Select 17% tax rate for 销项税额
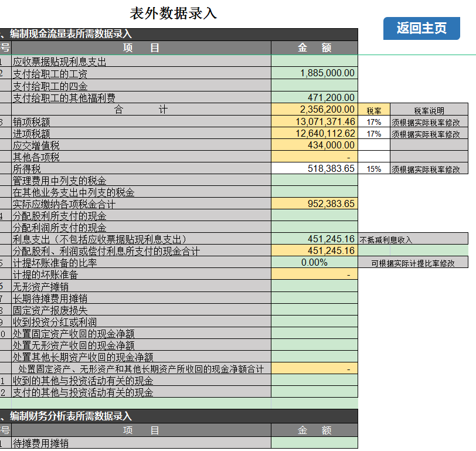 pos(374,121)
